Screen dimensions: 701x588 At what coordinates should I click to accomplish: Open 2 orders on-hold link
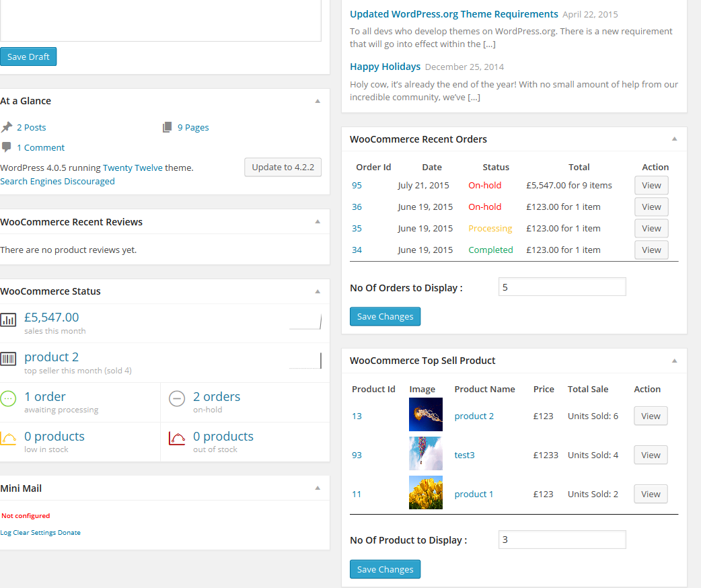coord(217,397)
